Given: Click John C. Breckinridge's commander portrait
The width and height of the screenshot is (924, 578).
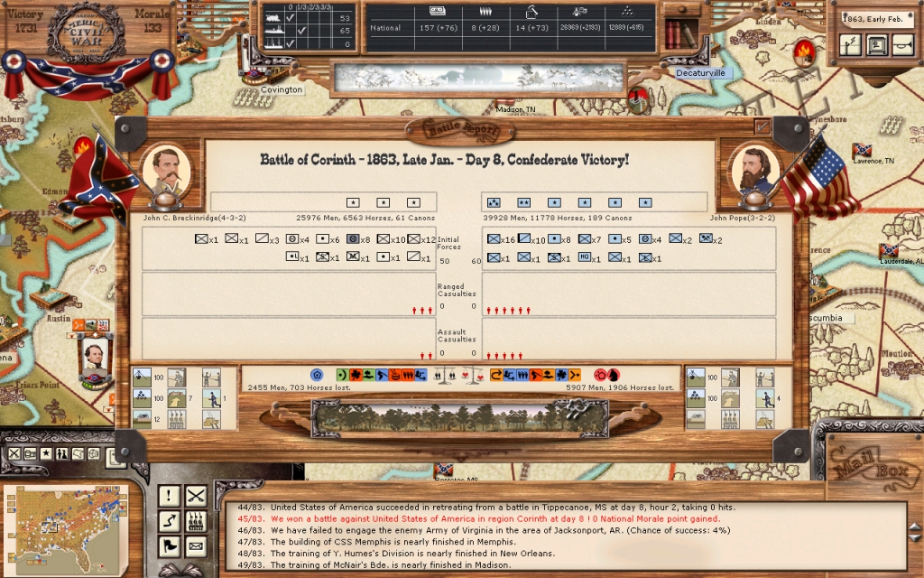Looking at the screenshot, I should click(x=166, y=169).
